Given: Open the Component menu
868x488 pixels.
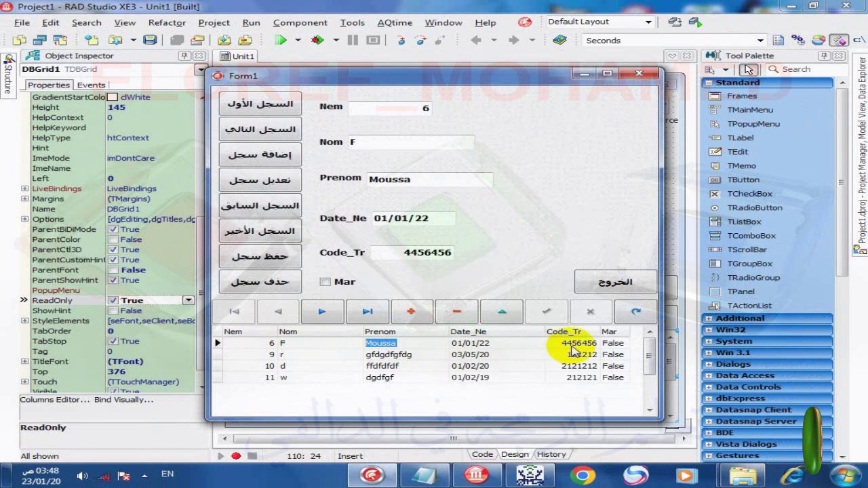Looking at the screenshot, I should pos(300,22).
